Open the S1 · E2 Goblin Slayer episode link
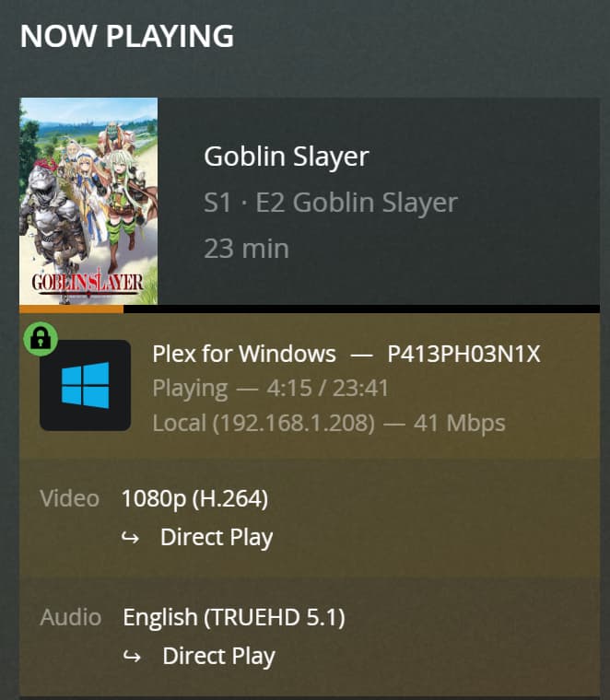 tap(330, 203)
